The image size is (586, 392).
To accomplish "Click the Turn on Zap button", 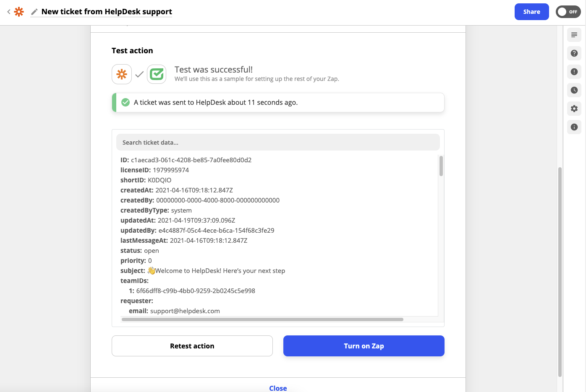I will click(364, 346).
